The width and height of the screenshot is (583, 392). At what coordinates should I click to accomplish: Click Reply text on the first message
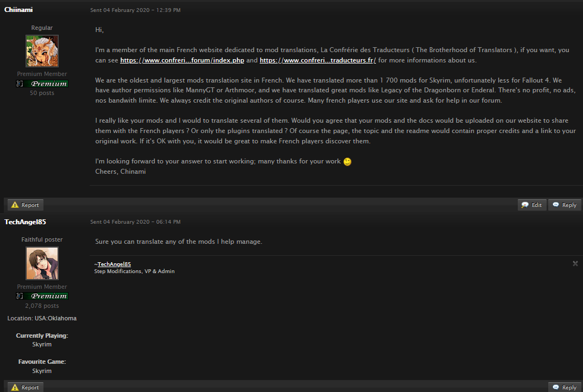tap(569, 205)
